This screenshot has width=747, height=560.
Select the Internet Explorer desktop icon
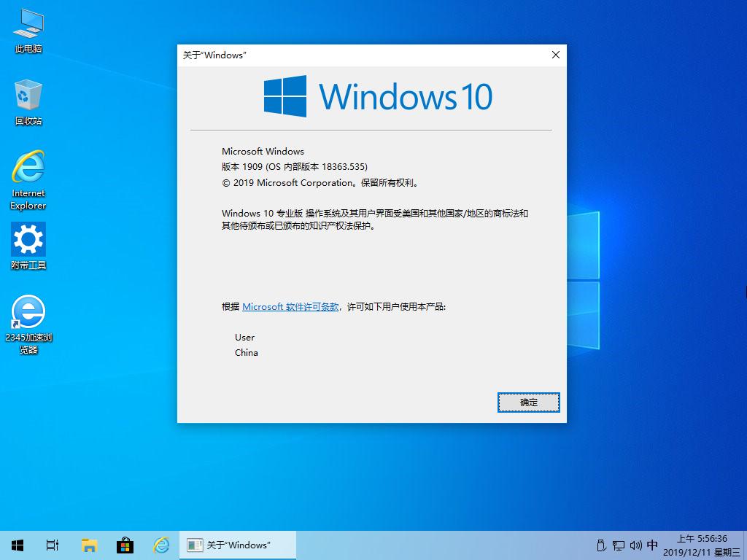point(28,180)
